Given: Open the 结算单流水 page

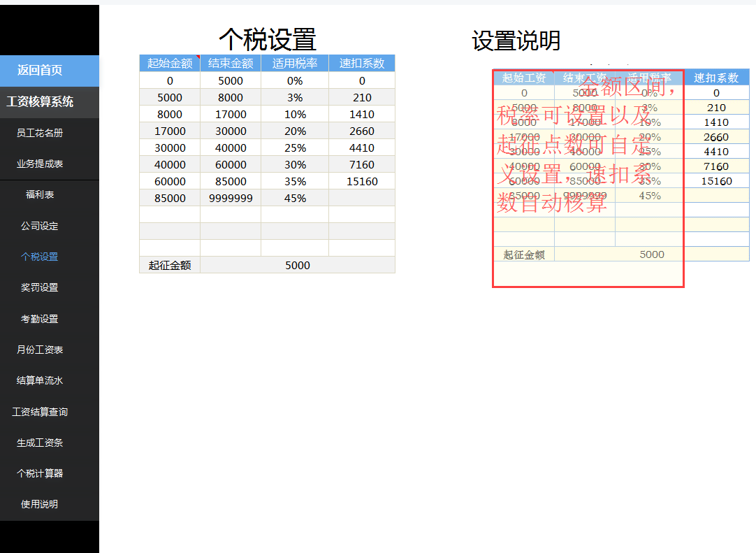Looking at the screenshot, I should (38, 380).
